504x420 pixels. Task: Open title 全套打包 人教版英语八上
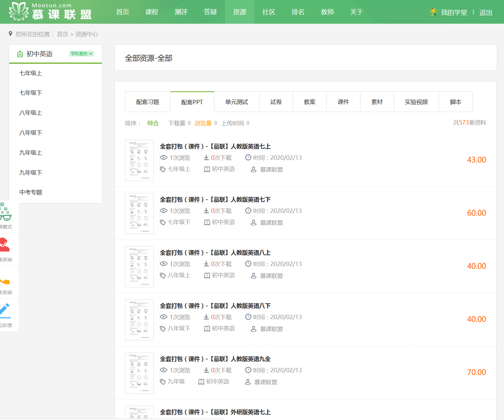(215, 253)
